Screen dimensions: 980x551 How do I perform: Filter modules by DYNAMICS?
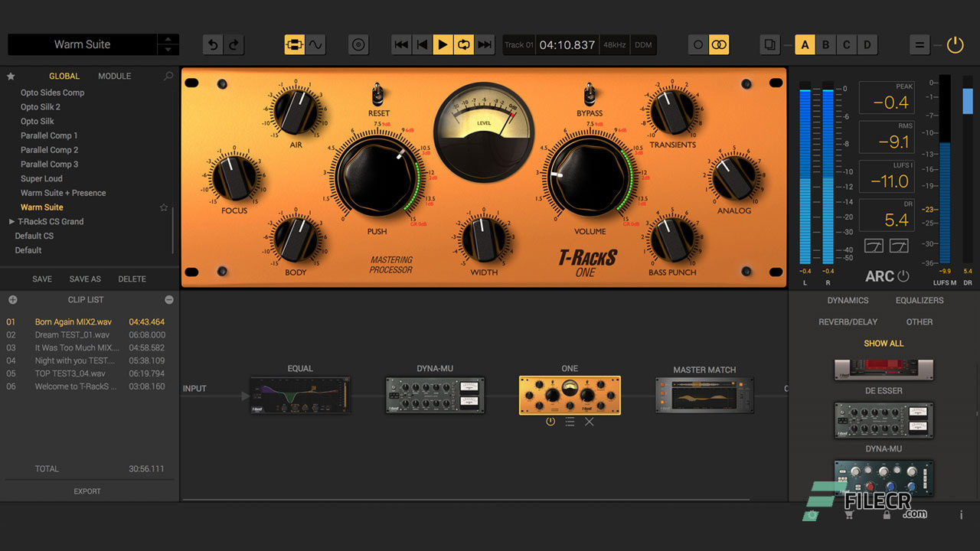(x=848, y=301)
